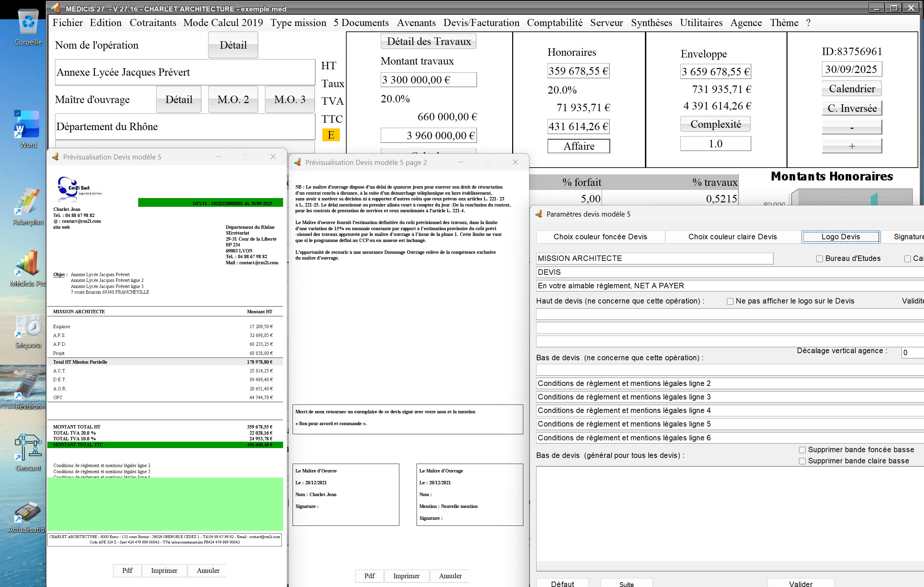
Task: Click the Pdf button in page 2 preview
Action: coord(369,576)
